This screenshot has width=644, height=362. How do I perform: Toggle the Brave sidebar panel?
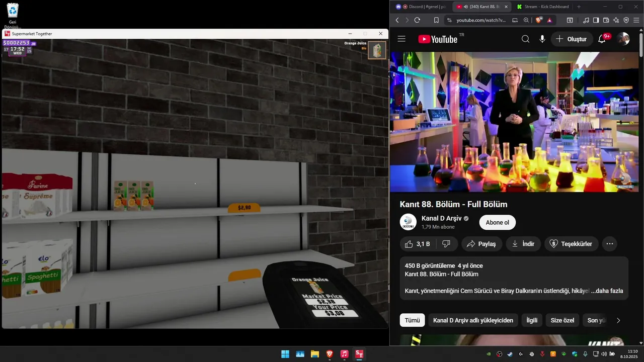596,20
